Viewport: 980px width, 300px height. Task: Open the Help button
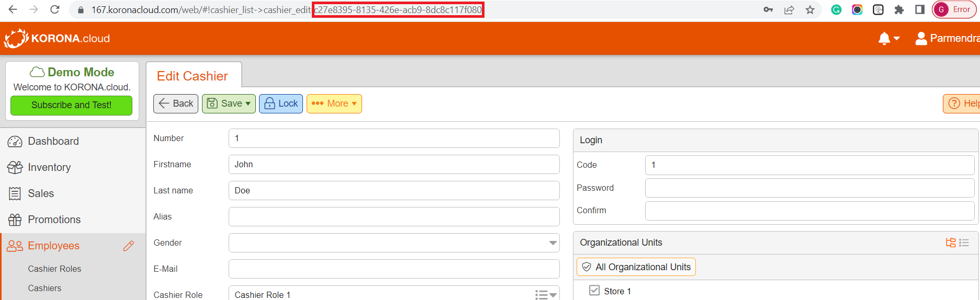(x=963, y=103)
